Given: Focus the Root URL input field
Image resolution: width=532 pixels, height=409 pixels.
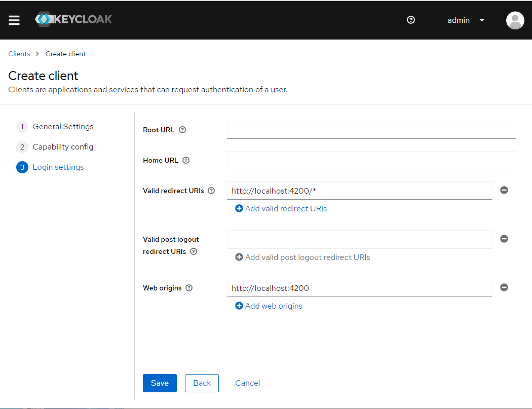Looking at the screenshot, I should tap(371, 130).
